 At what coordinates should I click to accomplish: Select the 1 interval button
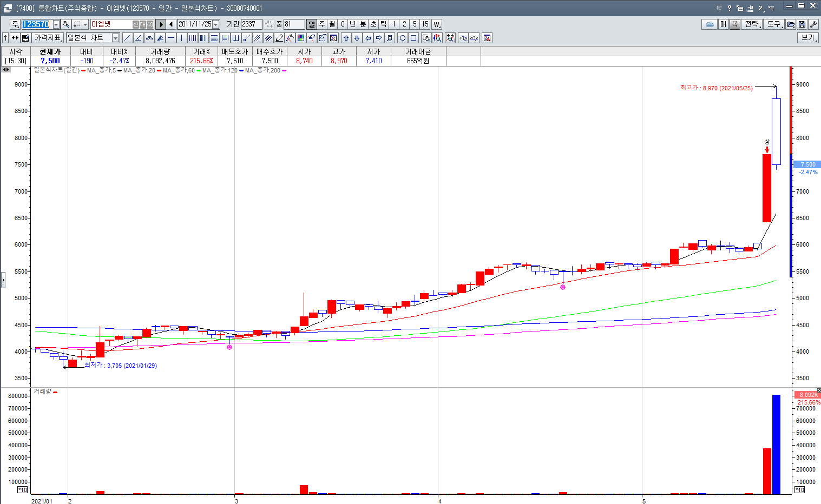point(394,24)
